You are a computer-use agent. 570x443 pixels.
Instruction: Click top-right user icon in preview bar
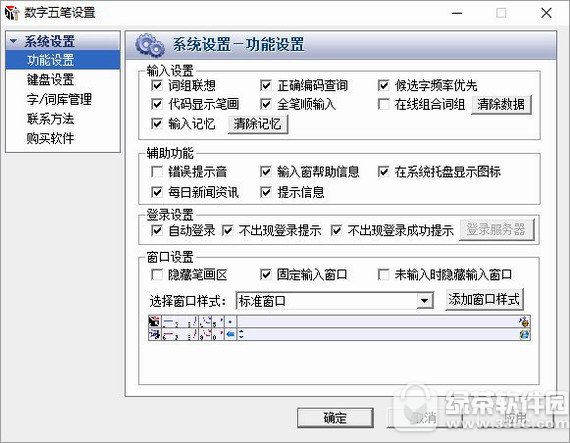click(524, 322)
